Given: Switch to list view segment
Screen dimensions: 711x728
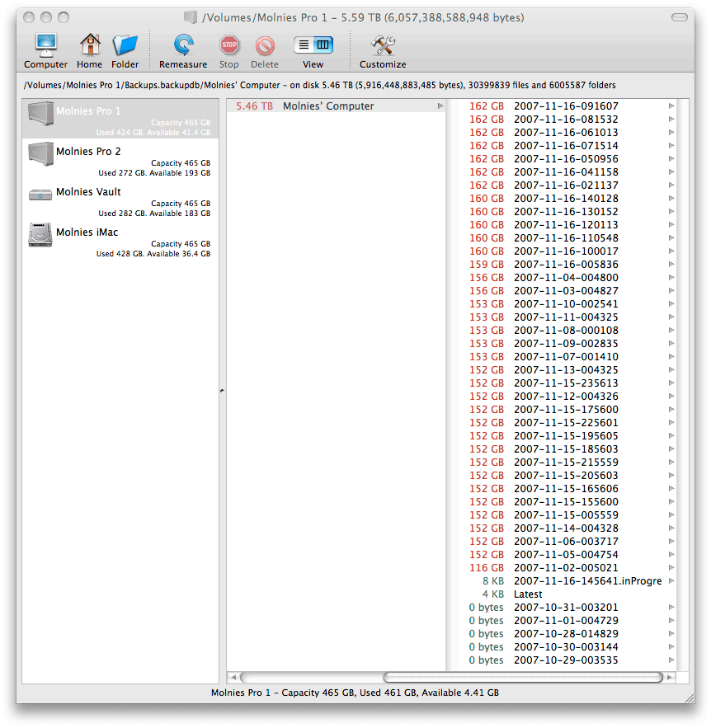Looking at the screenshot, I should point(302,45).
